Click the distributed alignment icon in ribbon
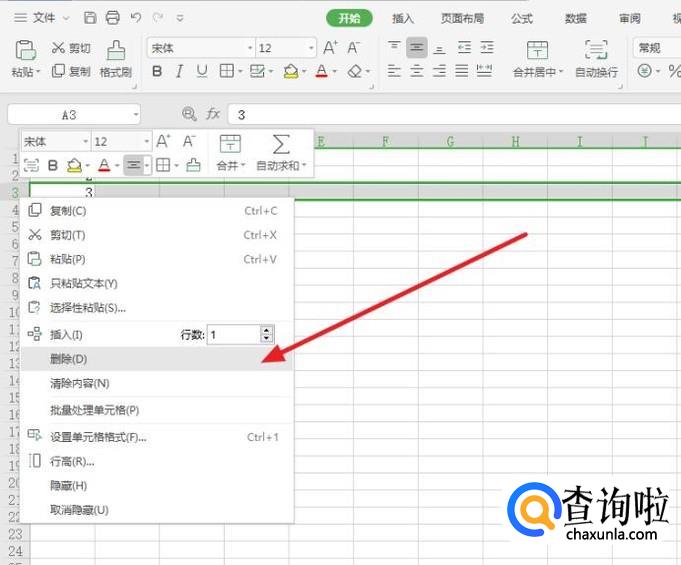The image size is (681, 565). [484, 71]
